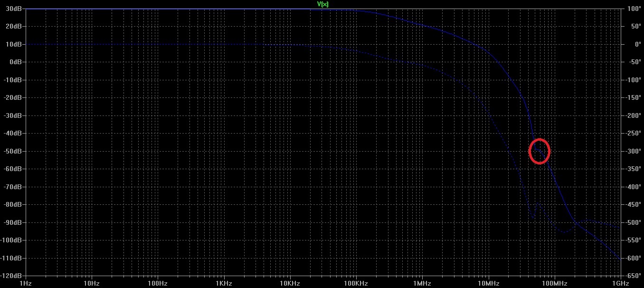Viewport: 644px width, 288px height.
Task: Click the -10dB magnitude axis label
Action: (13, 80)
